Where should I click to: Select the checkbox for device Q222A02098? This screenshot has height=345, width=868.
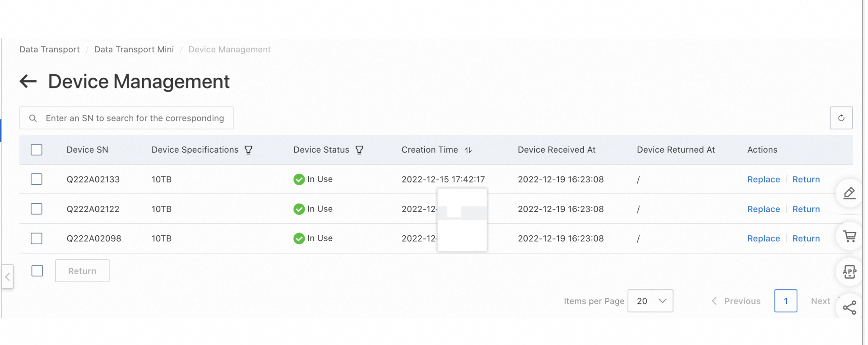point(37,238)
